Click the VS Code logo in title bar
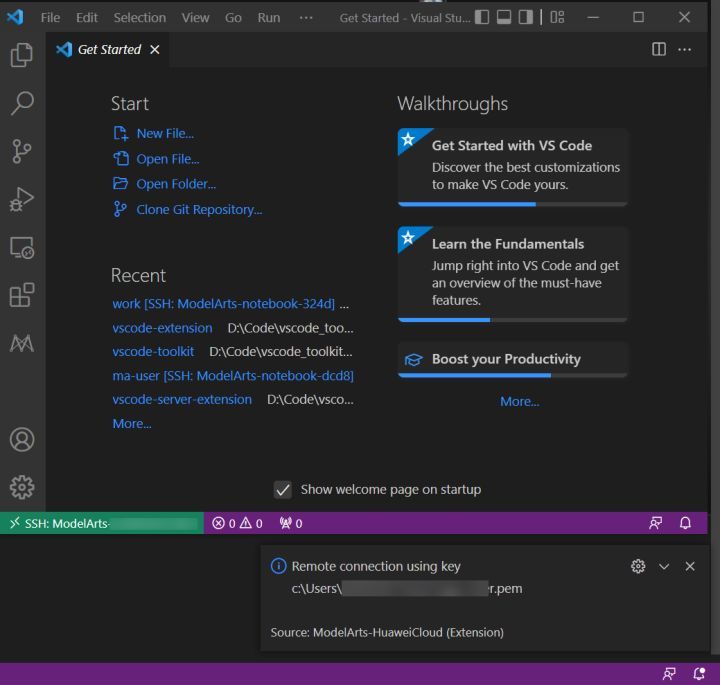Screen dimensions: 720x685 pyautogui.click(x=15, y=17)
